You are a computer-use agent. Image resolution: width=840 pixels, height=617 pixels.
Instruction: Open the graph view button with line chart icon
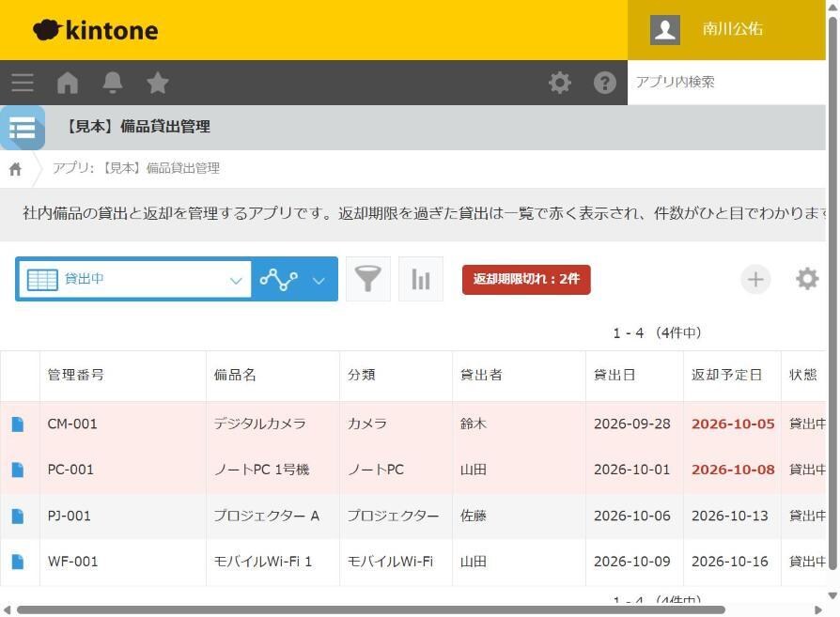coord(278,279)
